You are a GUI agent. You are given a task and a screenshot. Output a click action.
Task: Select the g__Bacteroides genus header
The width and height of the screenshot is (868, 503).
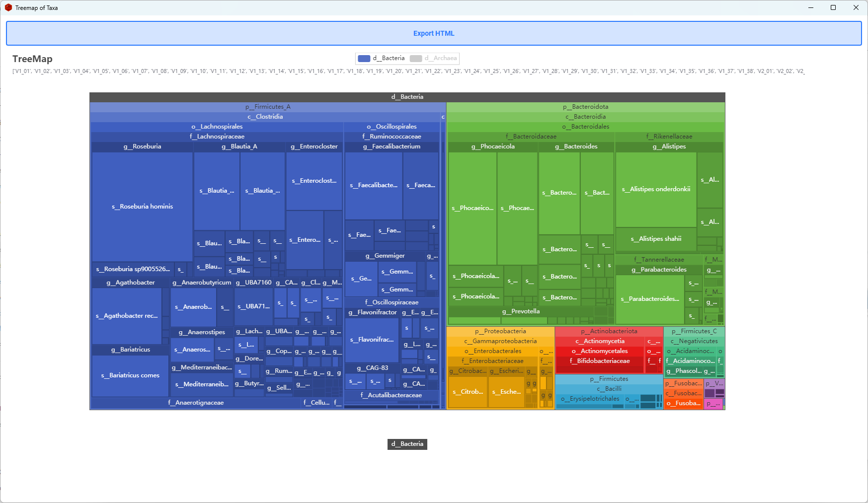tap(576, 146)
